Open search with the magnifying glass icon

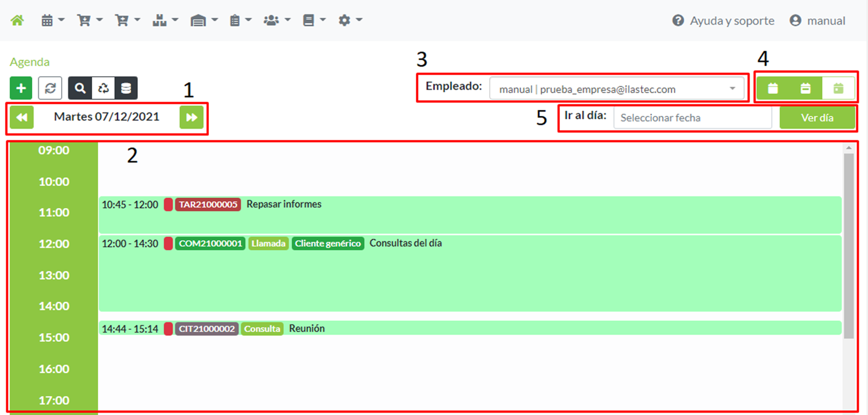click(80, 88)
